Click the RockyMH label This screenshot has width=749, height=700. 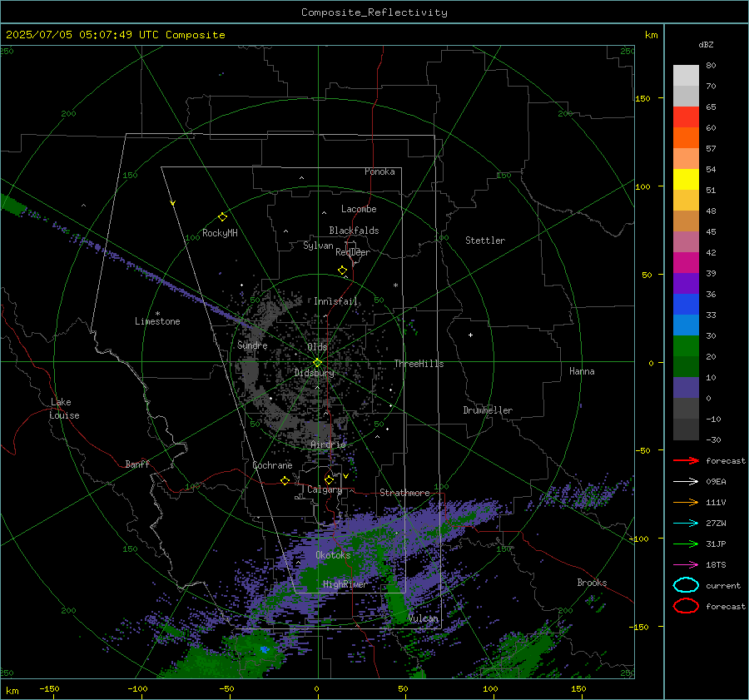tap(220, 233)
